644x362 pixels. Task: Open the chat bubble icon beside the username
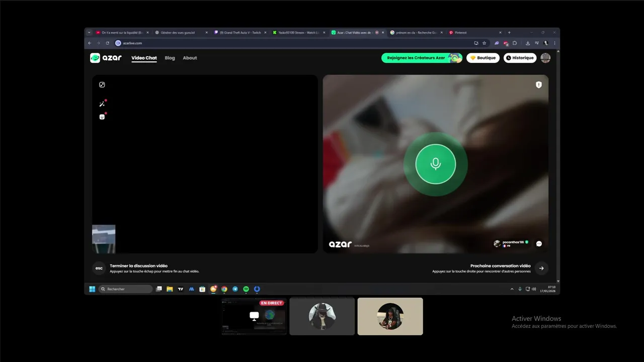pyautogui.click(x=539, y=244)
